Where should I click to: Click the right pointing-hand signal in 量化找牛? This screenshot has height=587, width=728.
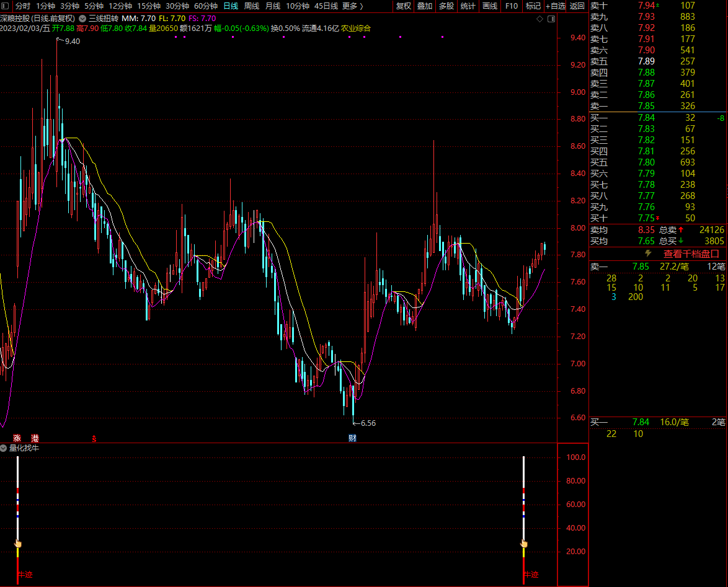524,544
